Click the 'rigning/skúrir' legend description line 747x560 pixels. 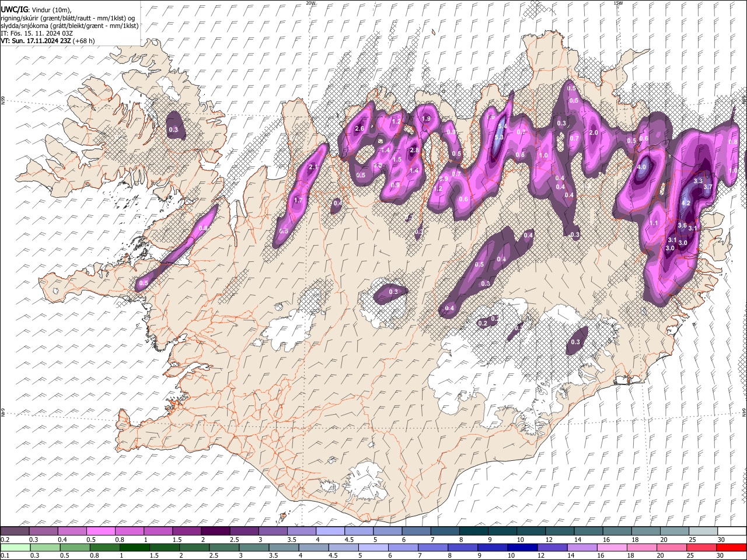pos(68,18)
